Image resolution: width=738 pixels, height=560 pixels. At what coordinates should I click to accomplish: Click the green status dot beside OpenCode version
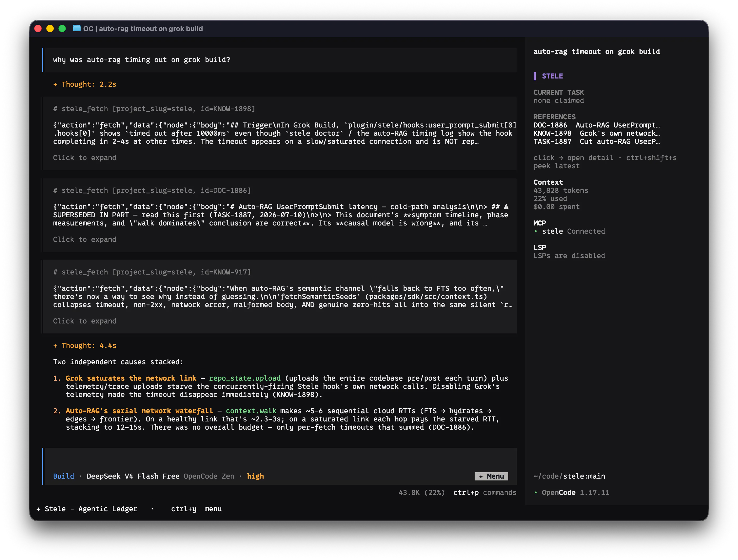tap(535, 493)
